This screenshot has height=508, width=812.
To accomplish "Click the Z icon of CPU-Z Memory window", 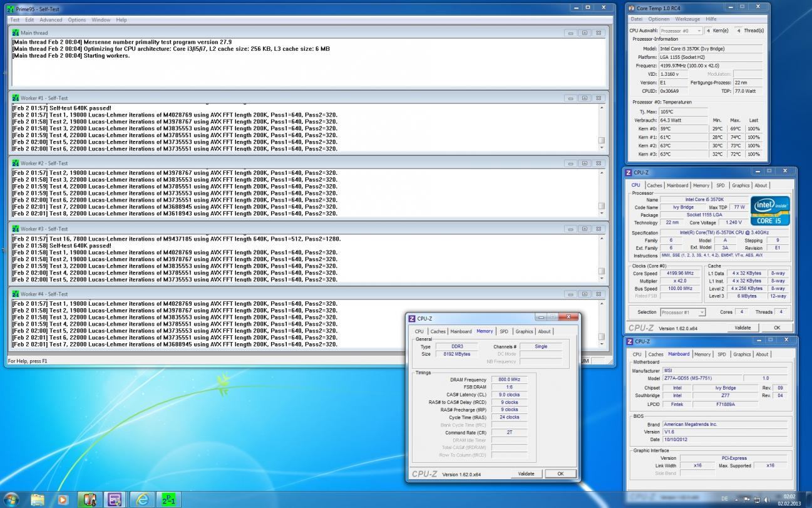I will pyautogui.click(x=412, y=318).
